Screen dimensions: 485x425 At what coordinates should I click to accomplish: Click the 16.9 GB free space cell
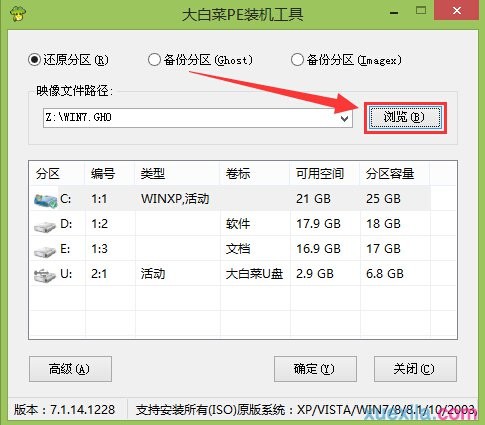[319, 249]
